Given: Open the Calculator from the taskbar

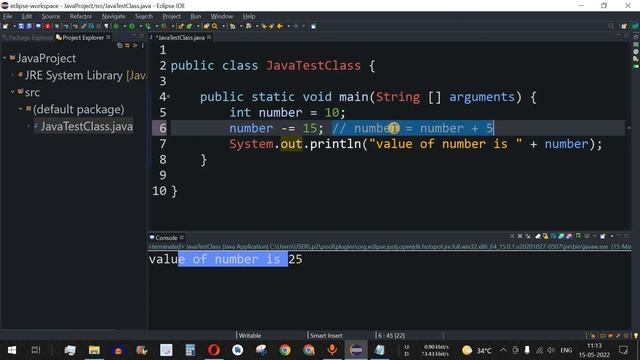Looking at the screenshot, I should click(190, 350).
